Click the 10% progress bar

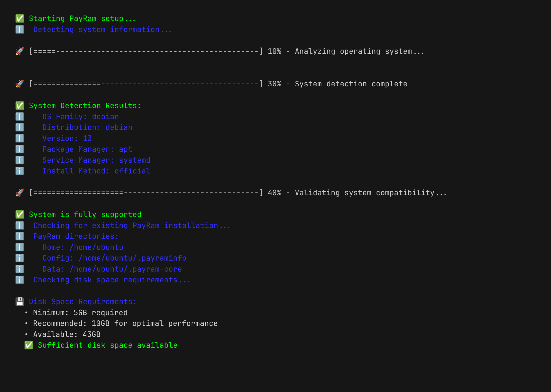(x=146, y=51)
